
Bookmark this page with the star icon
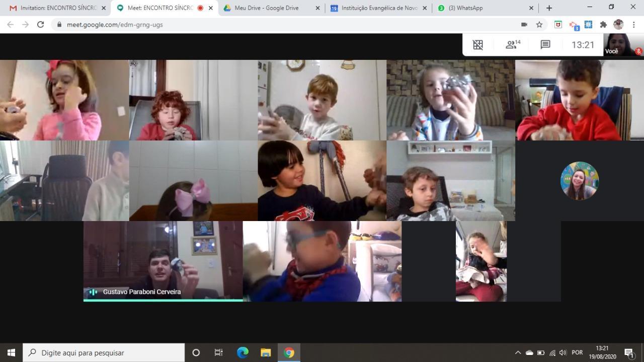(x=539, y=24)
